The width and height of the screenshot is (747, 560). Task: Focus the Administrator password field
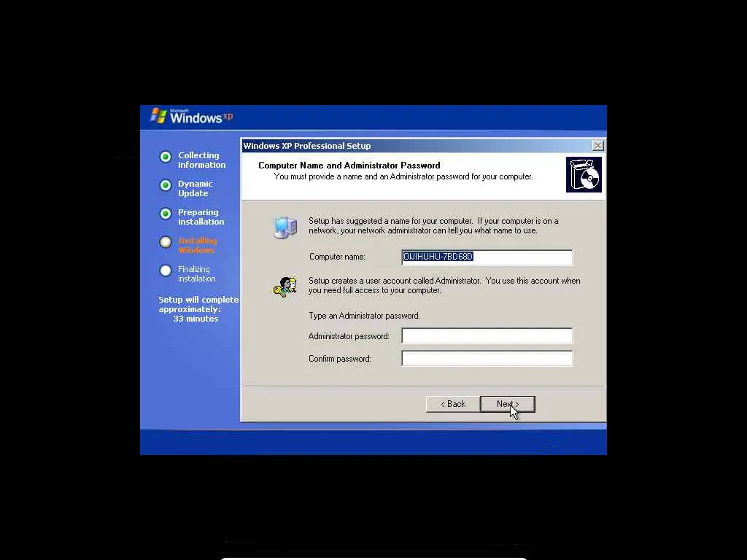487,335
